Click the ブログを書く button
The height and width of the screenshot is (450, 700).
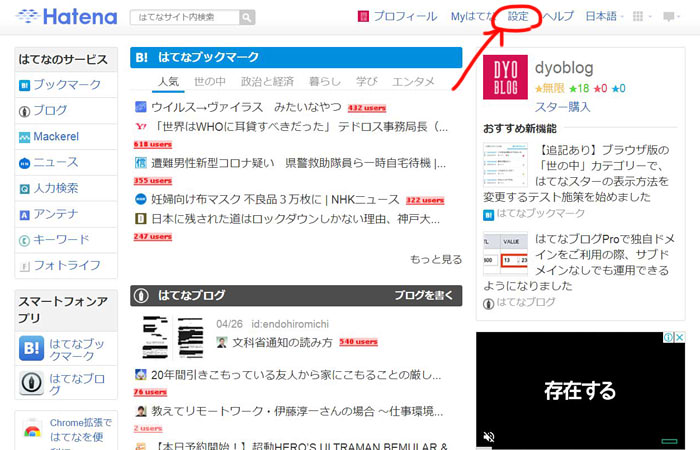[x=424, y=296]
